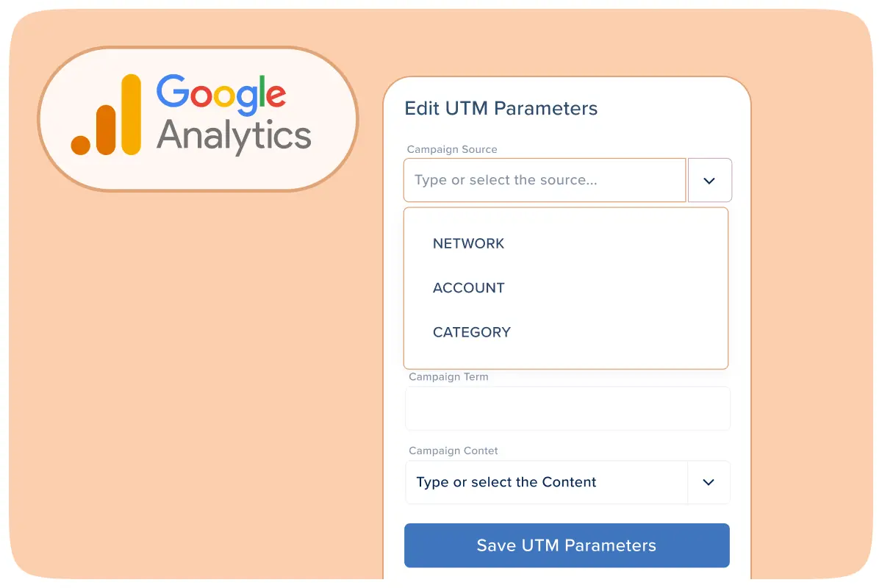Click the orange dot of the Analytics logo

(x=80, y=145)
